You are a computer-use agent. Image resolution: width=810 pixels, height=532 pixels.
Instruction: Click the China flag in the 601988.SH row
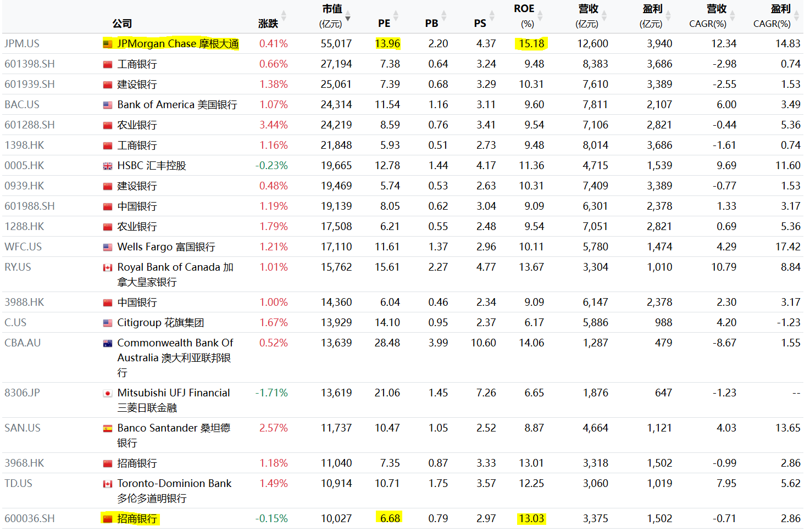tap(108, 206)
